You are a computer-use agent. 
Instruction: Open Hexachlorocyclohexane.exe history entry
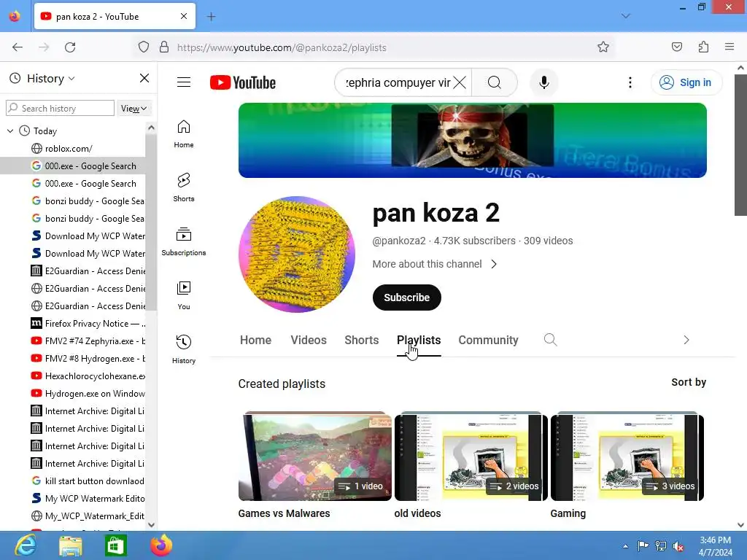[88, 376]
